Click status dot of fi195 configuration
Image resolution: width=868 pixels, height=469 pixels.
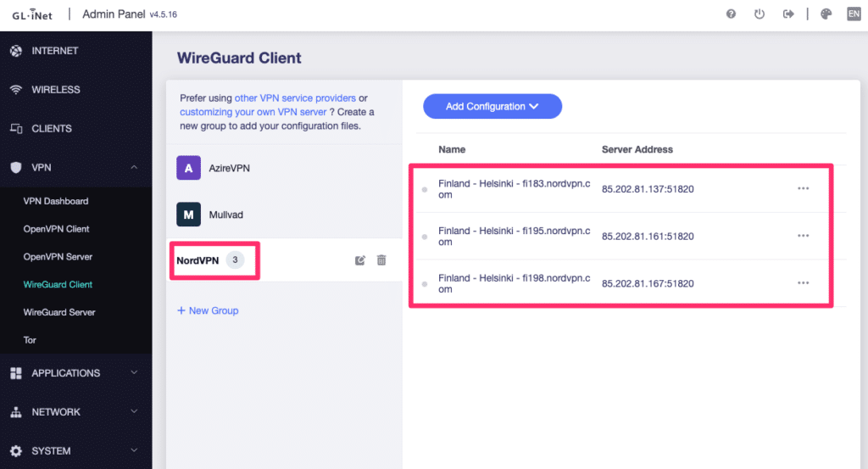click(425, 237)
